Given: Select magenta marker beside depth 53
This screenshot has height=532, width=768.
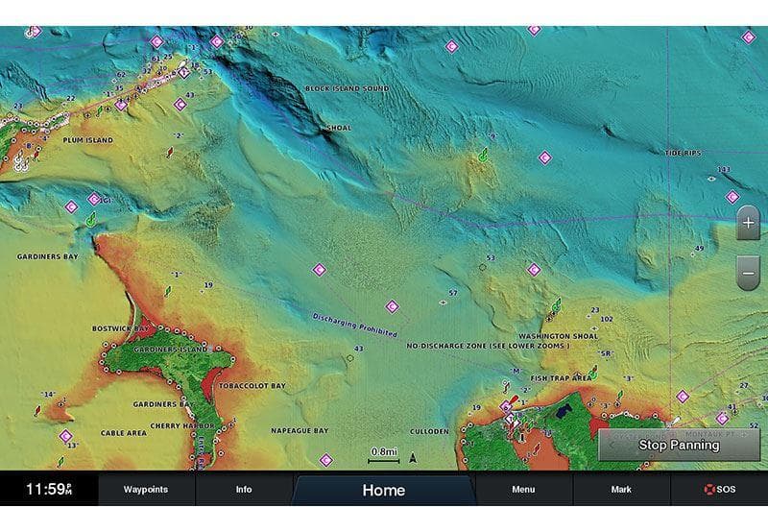Looking at the screenshot, I should coord(534,270).
